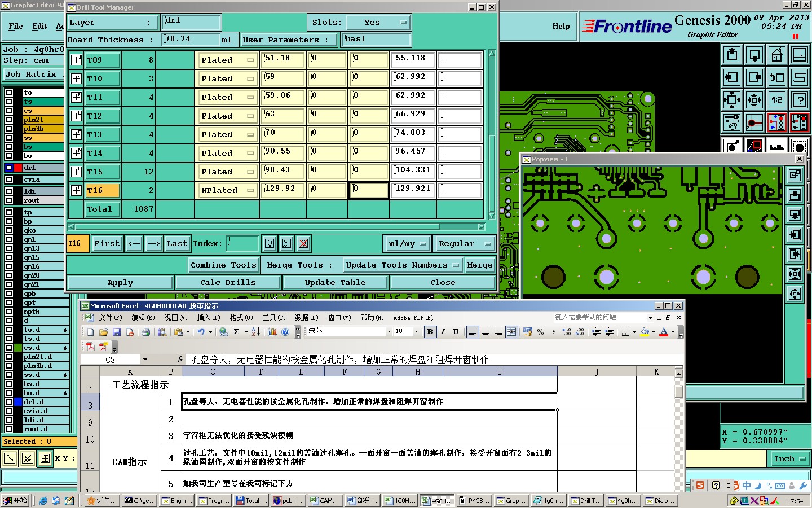The image size is (812, 508).
Task: Expand the T16 row plus button
Action: 76,190
